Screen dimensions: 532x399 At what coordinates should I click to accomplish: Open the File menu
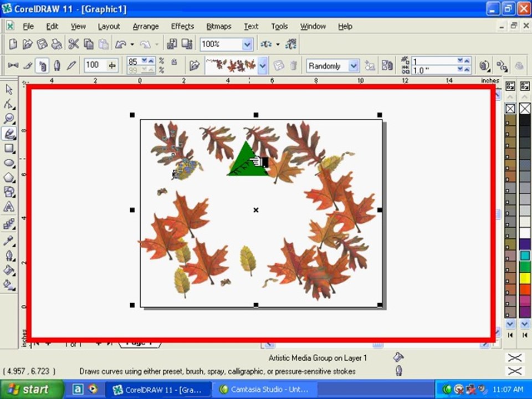[28, 27]
